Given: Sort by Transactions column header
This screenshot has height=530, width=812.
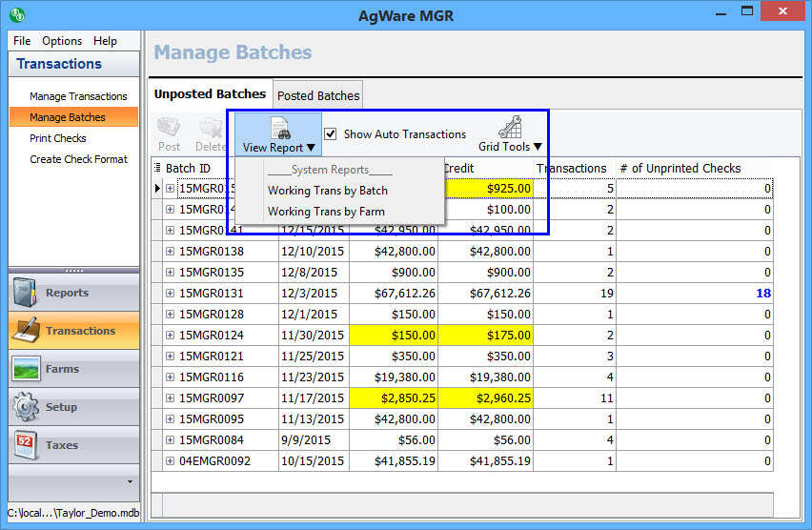Looking at the screenshot, I should 572,169.
